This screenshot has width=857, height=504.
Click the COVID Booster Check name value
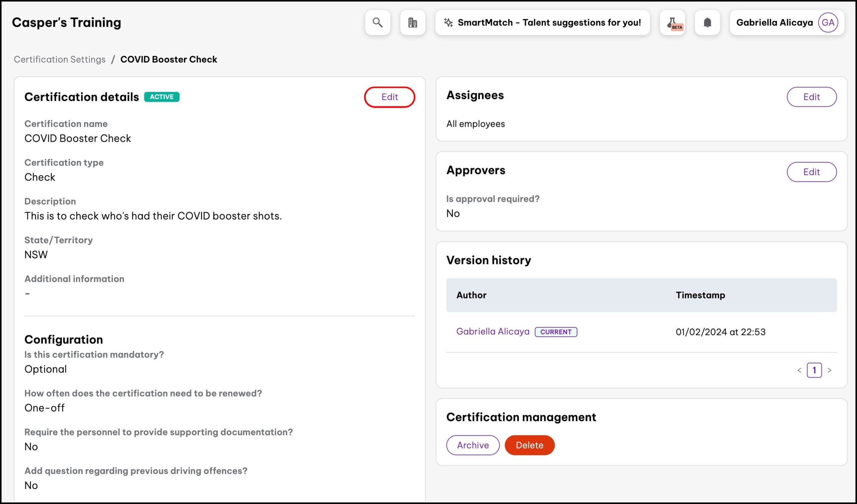(78, 138)
